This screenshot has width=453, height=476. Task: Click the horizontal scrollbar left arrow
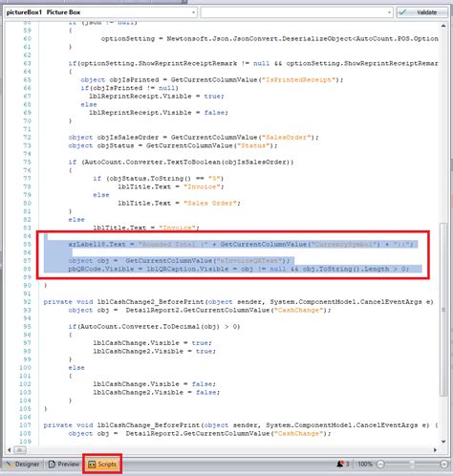pos(10,450)
